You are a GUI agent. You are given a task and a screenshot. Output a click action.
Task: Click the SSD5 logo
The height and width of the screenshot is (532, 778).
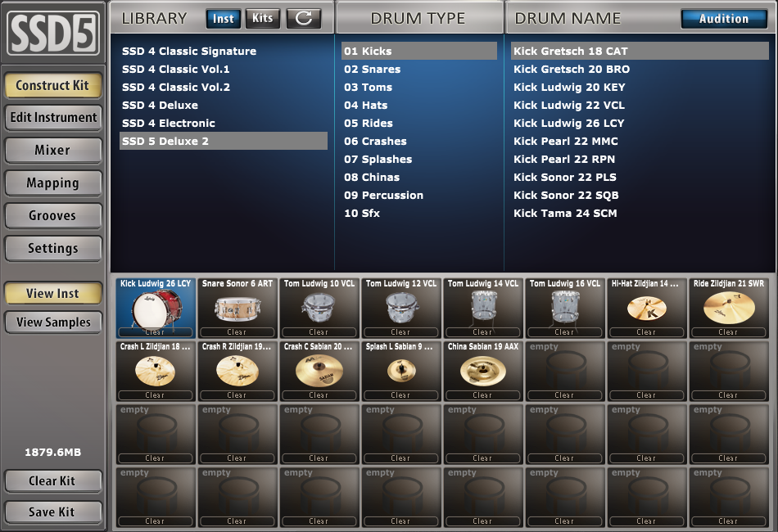click(52, 34)
